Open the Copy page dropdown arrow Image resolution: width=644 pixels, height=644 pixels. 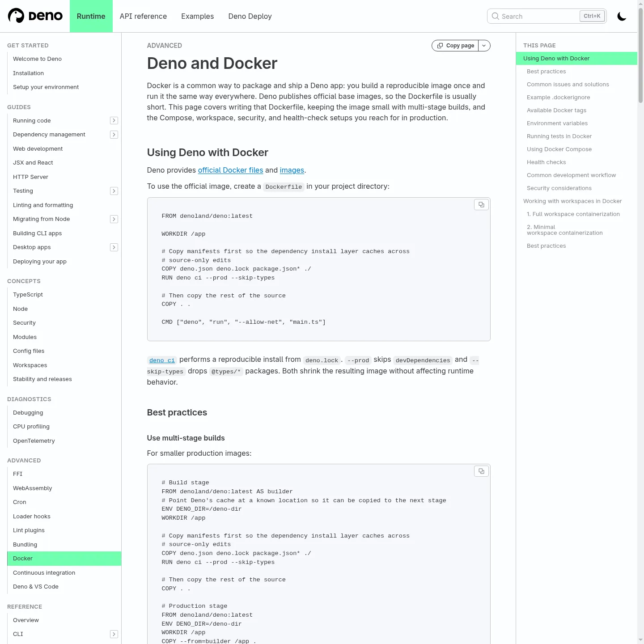(484, 46)
